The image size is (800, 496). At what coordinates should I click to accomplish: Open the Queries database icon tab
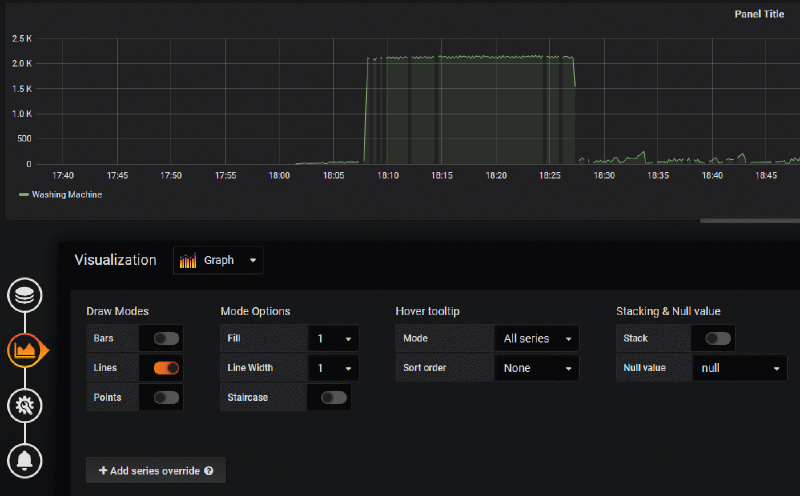point(24,295)
